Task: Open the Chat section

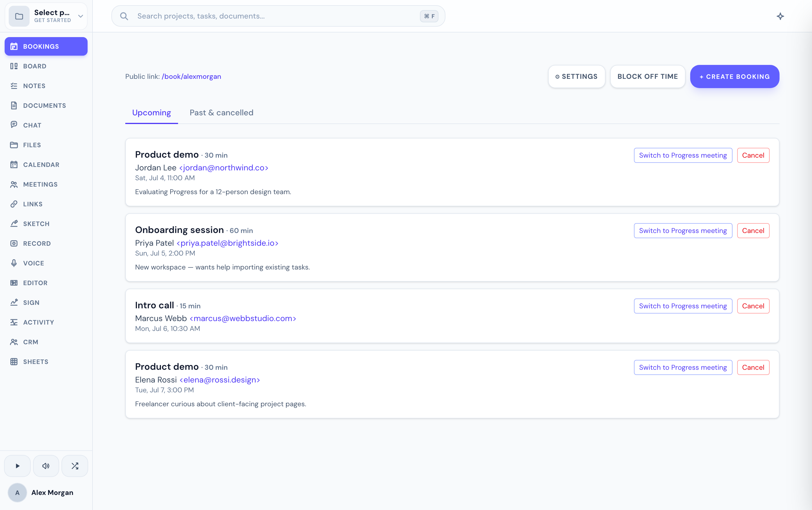Action: pos(46,125)
